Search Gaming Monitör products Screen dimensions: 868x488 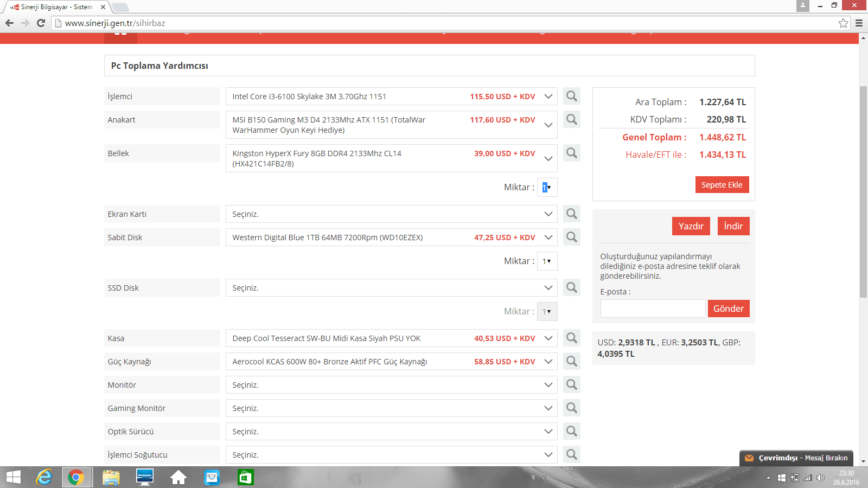pyautogui.click(x=572, y=408)
